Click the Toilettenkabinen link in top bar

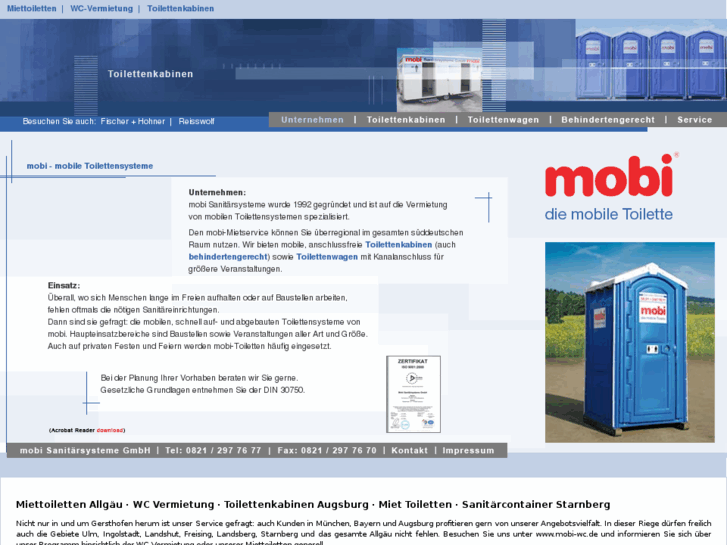coord(180,8)
